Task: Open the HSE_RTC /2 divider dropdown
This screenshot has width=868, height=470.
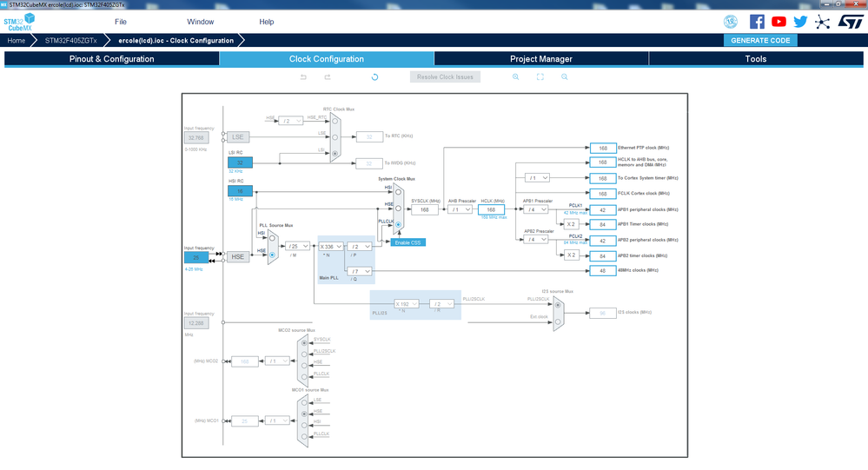Action: (290, 121)
